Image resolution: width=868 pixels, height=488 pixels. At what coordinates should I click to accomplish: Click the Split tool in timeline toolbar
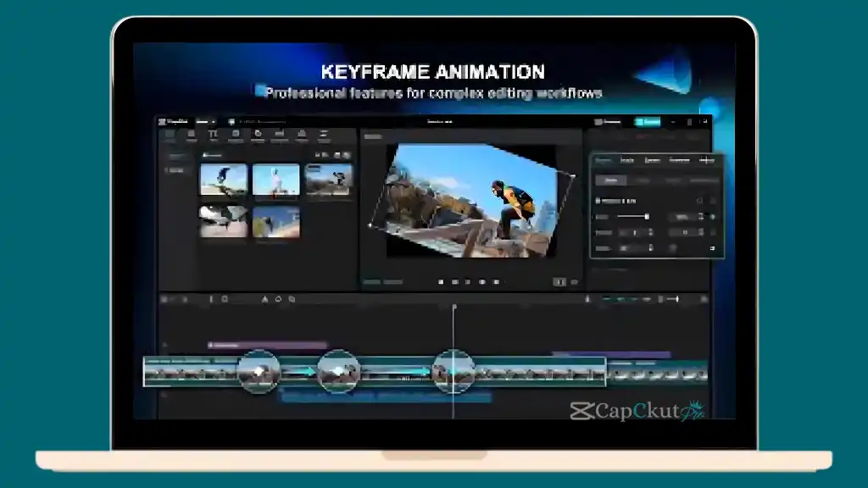click(211, 299)
